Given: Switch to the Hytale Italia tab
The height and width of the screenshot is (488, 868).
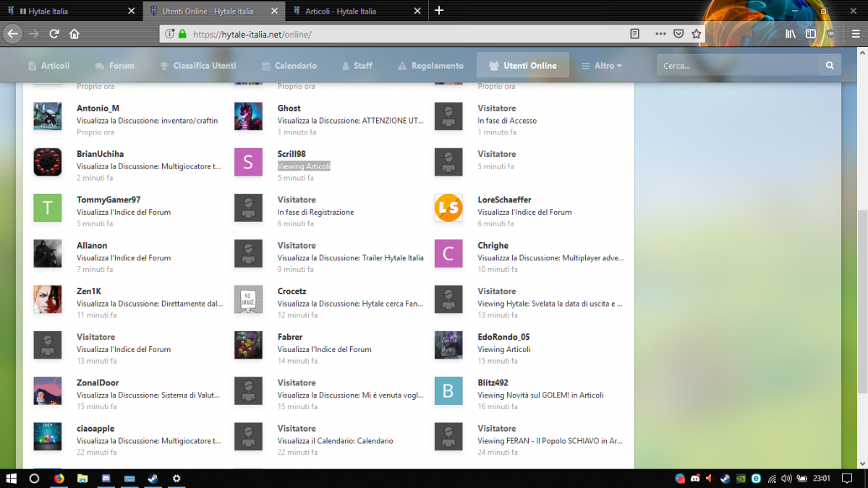Looking at the screenshot, I should click(69, 11).
